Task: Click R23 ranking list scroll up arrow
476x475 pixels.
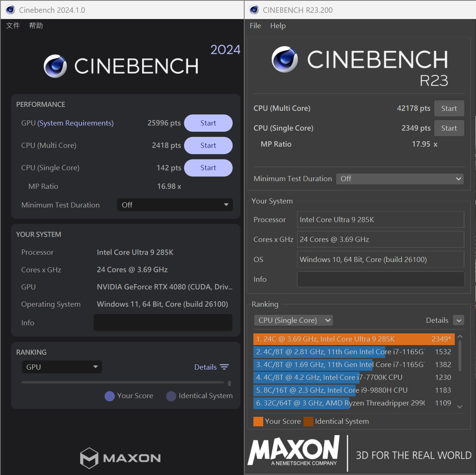Action: 460,337
